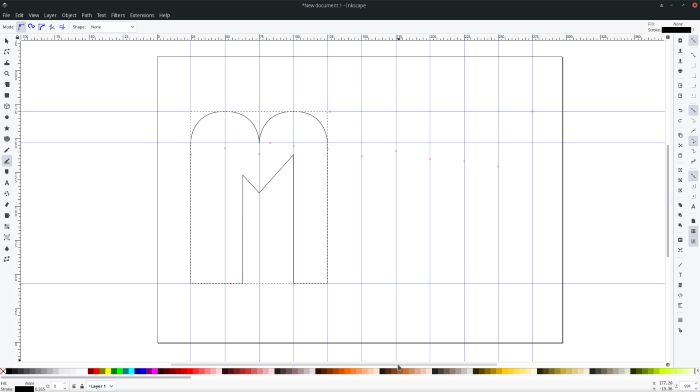
Task: Enable regular Bezier path mode
Action: 21,27
